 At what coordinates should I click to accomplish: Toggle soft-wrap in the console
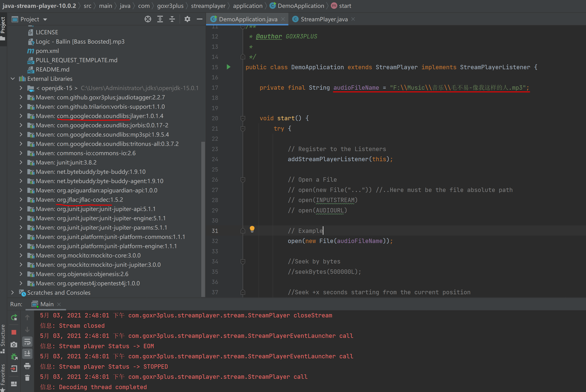(x=27, y=342)
